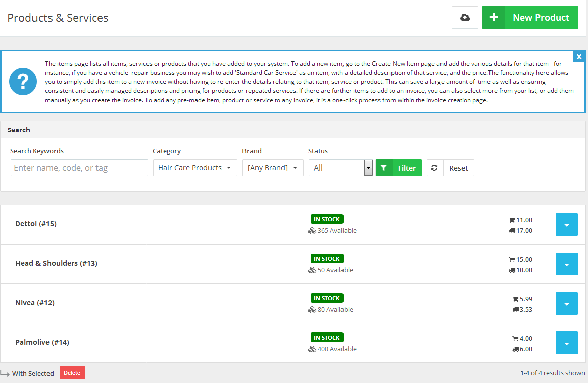Screen dimensions: 588x383
Task: Click IN STOCK badge on Palmolive row
Action: point(327,337)
